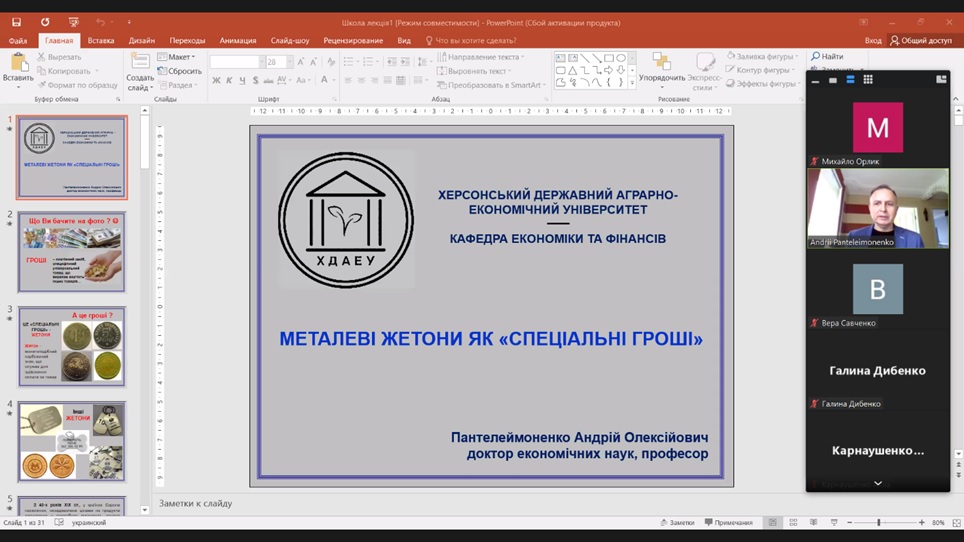Viewport: 964px width, 542px height.
Task: Open Заливка фигуры shape fill
Action: click(x=762, y=56)
